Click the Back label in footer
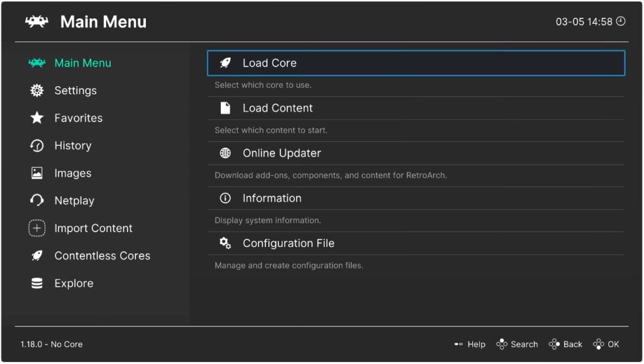 [572, 345]
